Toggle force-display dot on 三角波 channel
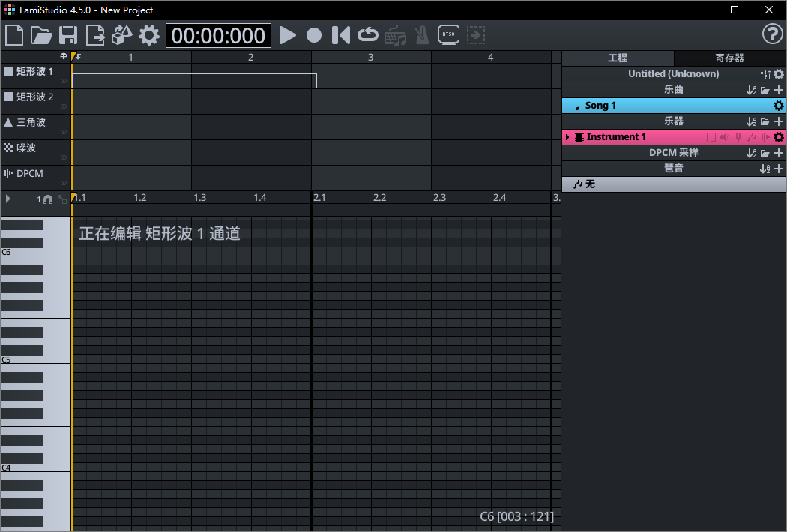 pos(64,132)
